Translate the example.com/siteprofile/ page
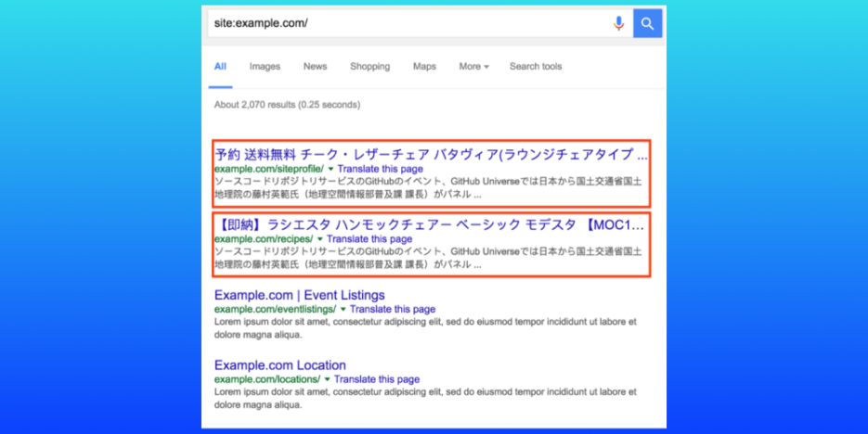Image resolution: width=868 pixels, height=434 pixels. (381, 169)
